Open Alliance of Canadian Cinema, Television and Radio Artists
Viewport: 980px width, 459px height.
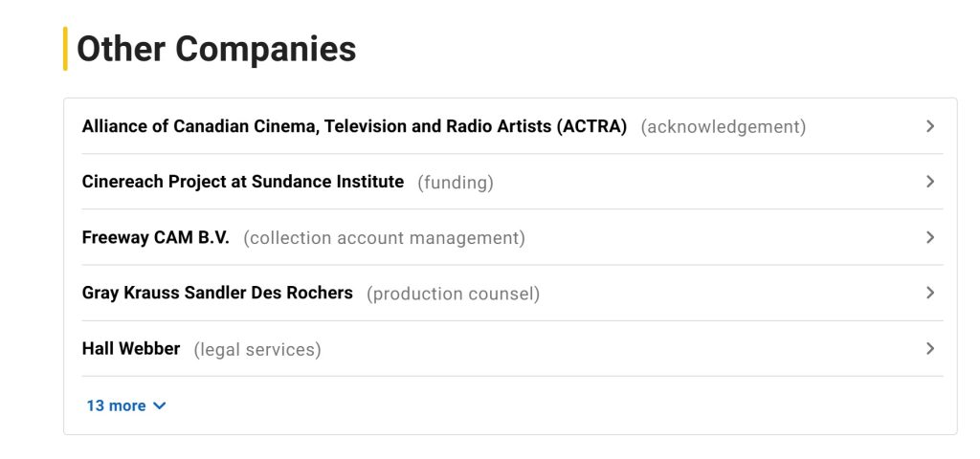[x=354, y=126]
